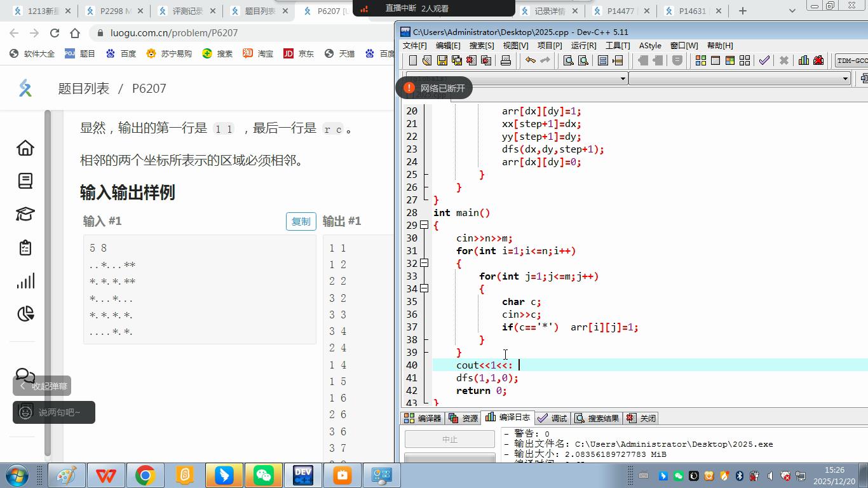Image resolution: width=868 pixels, height=488 pixels.
Task: Click the Undo arrow in Dev-C++ toolbar
Action: pos(530,60)
